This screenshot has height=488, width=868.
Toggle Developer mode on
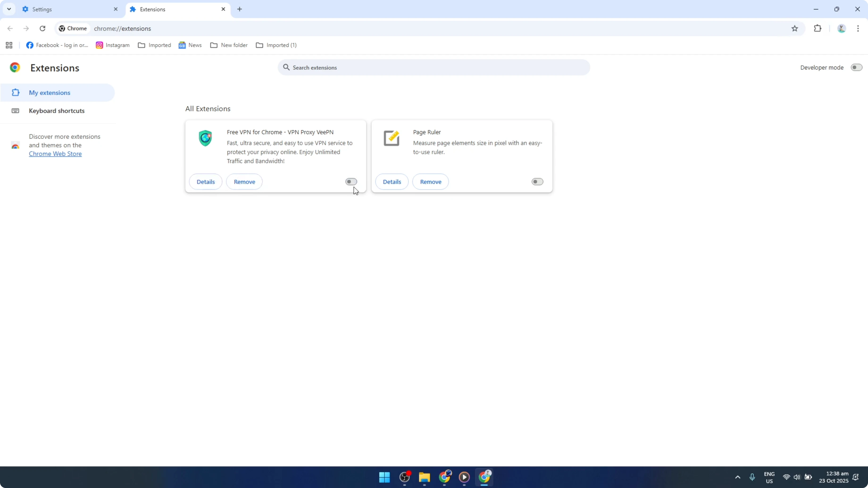pyautogui.click(x=856, y=67)
